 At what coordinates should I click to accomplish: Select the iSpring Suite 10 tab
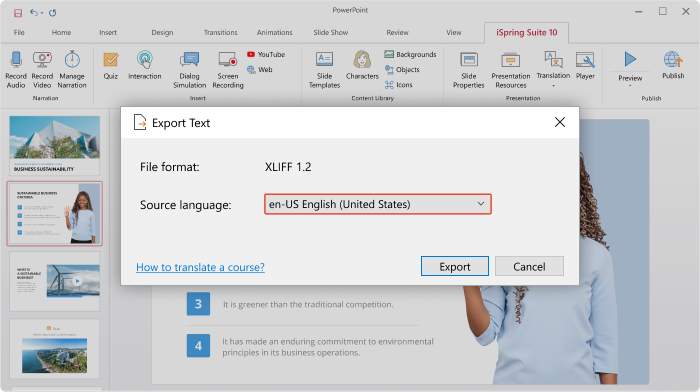526,33
